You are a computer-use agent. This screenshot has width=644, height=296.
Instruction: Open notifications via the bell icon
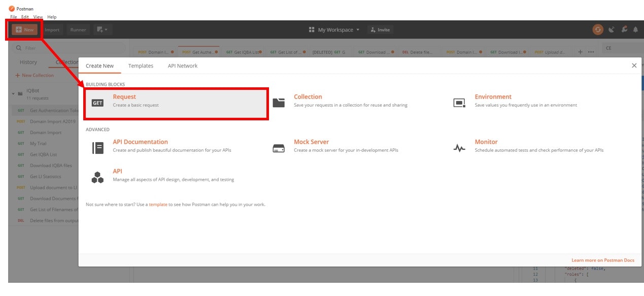pyautogui.click(x=635, y=29)
